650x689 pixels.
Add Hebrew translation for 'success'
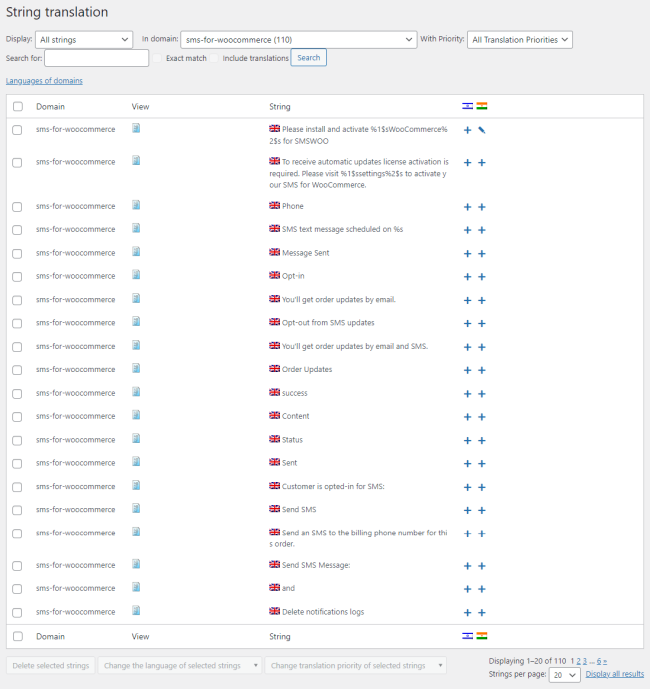click(468, 394)
